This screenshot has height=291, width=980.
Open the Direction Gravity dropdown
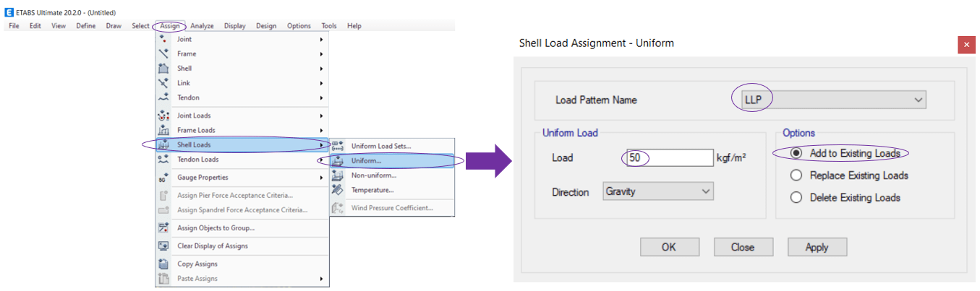click(658, 191)
